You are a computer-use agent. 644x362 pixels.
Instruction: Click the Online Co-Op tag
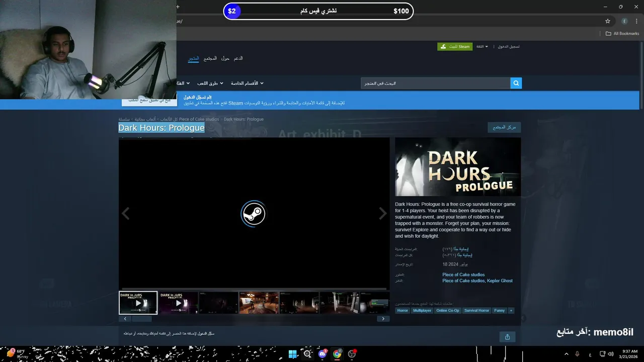click(x=448, y=311)
